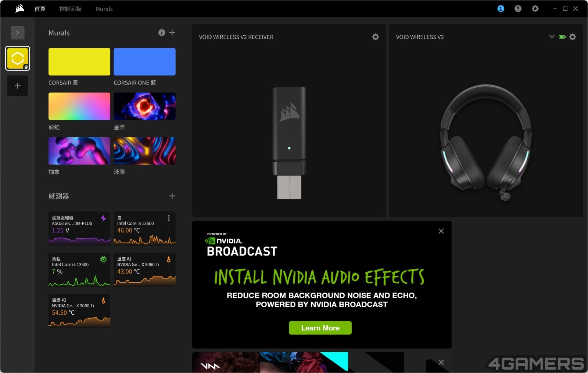Click the 感測器 section heading
This screenshot has width=588, height=373.
coord(59,196)
